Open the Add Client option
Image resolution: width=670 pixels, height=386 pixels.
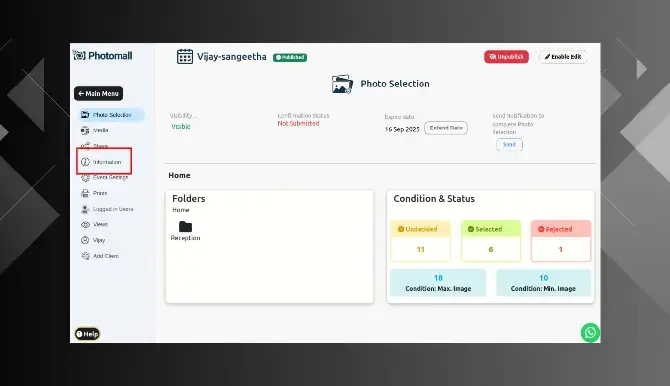100,256
